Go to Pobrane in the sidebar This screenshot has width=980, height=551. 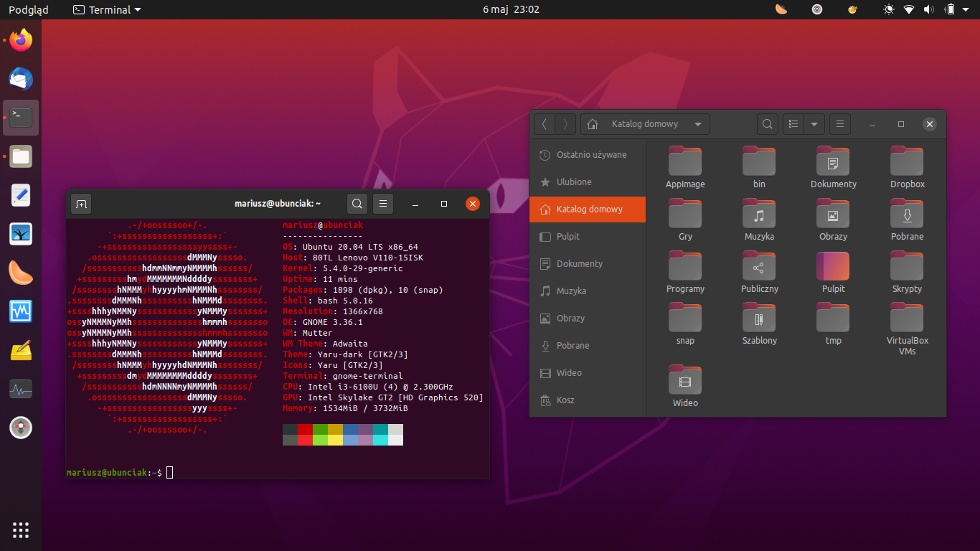[x=588, y=346]
